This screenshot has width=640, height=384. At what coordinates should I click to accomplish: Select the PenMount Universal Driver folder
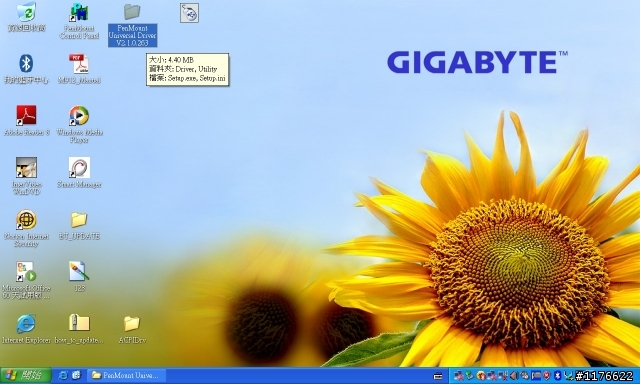(x=132, y=24)
